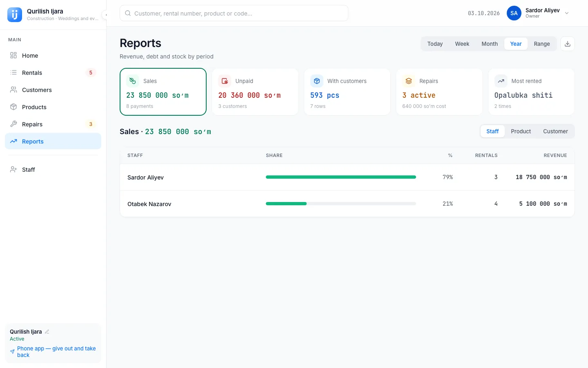The image size is (588, 368).
Task: Choose the Range period option
Action: click(x=542, y=44)
